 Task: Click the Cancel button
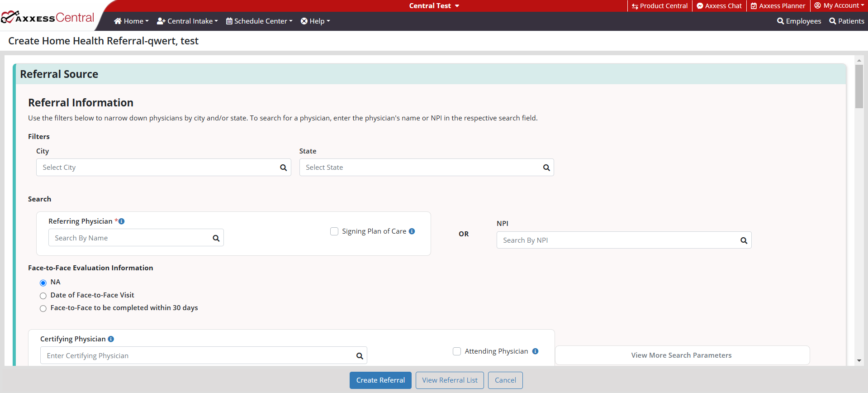505,380
